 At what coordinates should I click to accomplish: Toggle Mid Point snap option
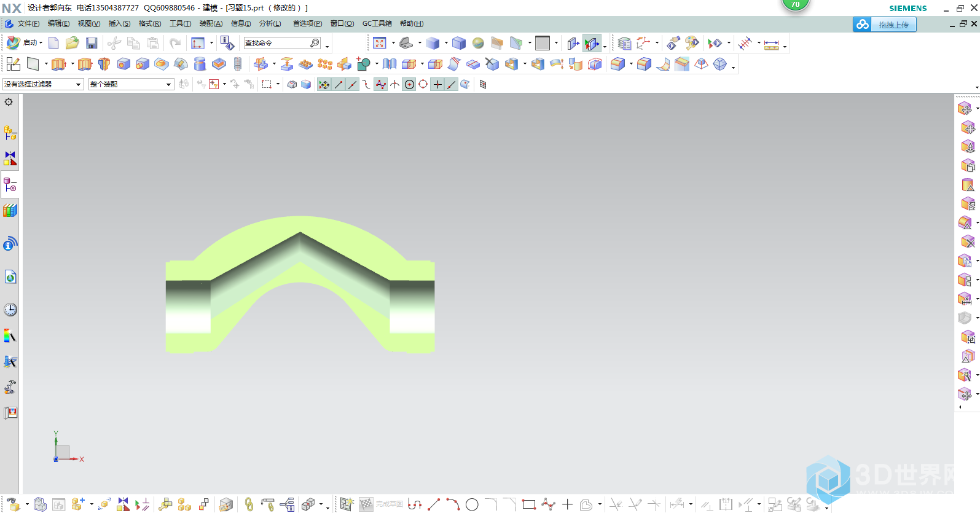(x=353, y=84)
